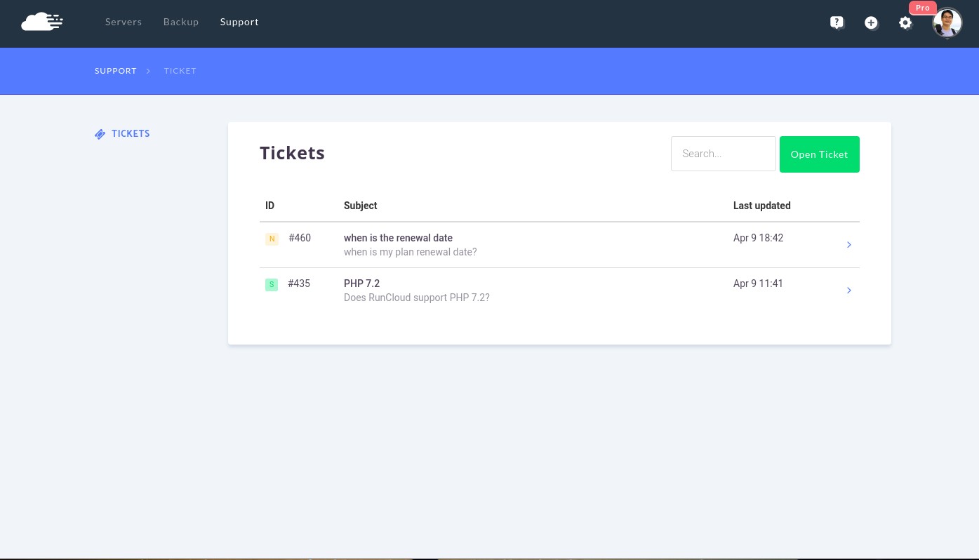
Task: Open the Backup navigation tab
Action: [x=181, y=21]
